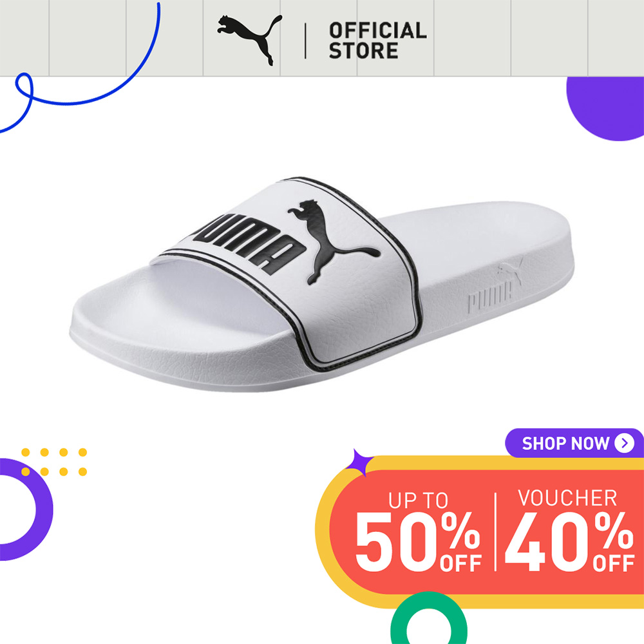Viewport: 644px width, 644px height.
Task: Click the purple SHOP NOW button
Action: click(x=574, y=443)
